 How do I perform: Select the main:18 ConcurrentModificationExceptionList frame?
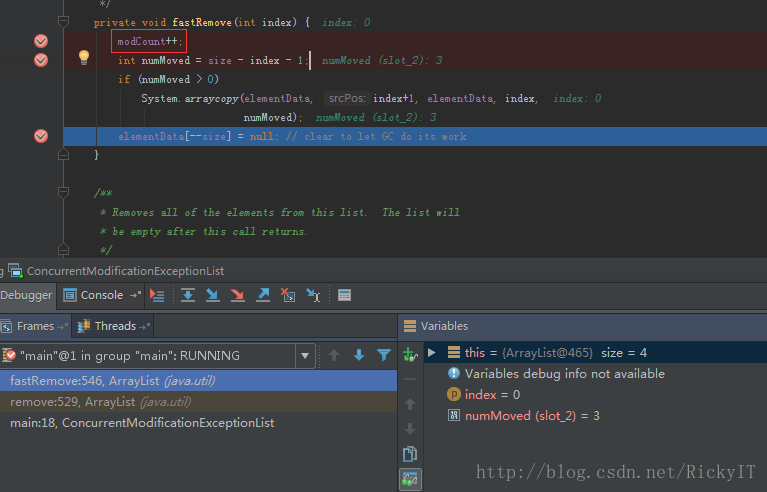(198, 423)
